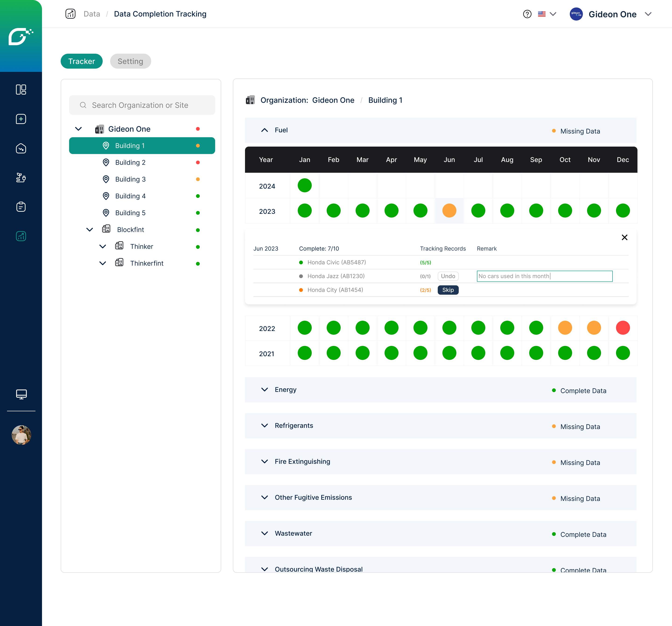This screenshot has height=626, width=672.
Task: Open the clipboard report sidebar icon
Action: tap(21, 207)
